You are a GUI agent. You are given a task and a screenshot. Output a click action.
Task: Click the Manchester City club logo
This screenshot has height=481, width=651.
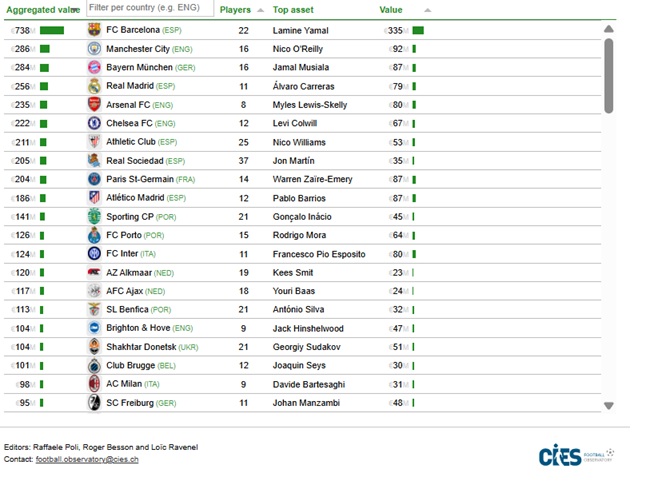(94, 48)
